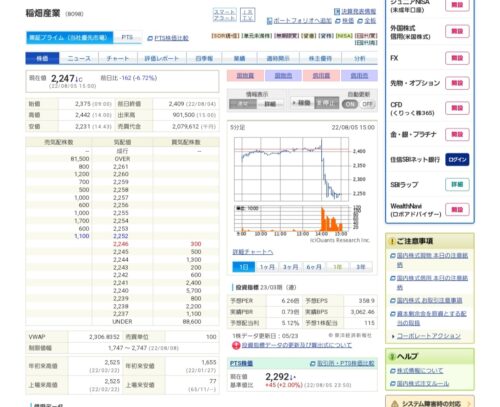This screenshot has width=500, height=407.
Task: Expand the コーポレートアクション link arrow
Action: click(393, 336)
